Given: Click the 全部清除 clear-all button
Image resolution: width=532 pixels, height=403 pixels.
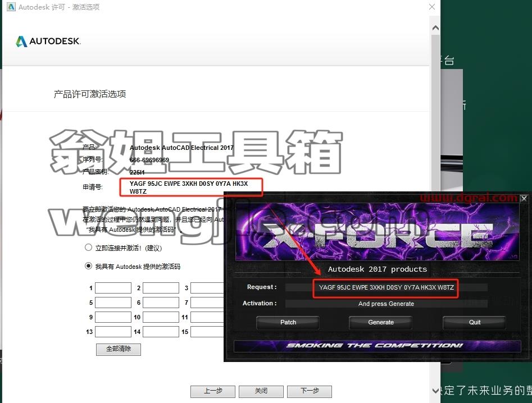Looking at the screenshot, I should 119,349.
